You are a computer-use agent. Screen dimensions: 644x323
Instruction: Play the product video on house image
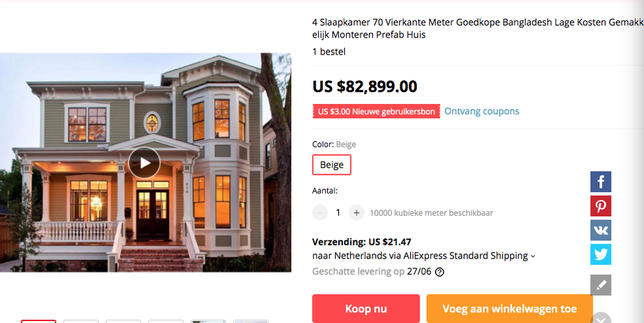tap(144, 162)
